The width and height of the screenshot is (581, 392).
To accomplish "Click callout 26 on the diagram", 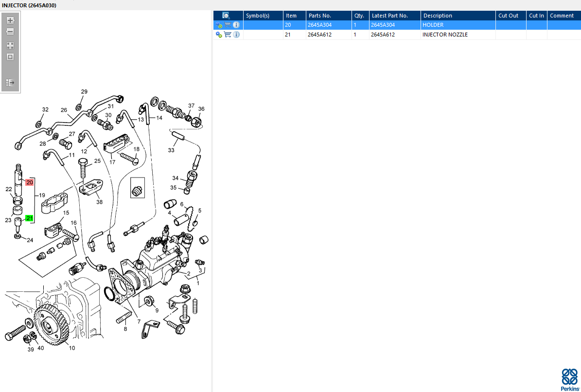I will pyautogui.click(x=64, y=109).
